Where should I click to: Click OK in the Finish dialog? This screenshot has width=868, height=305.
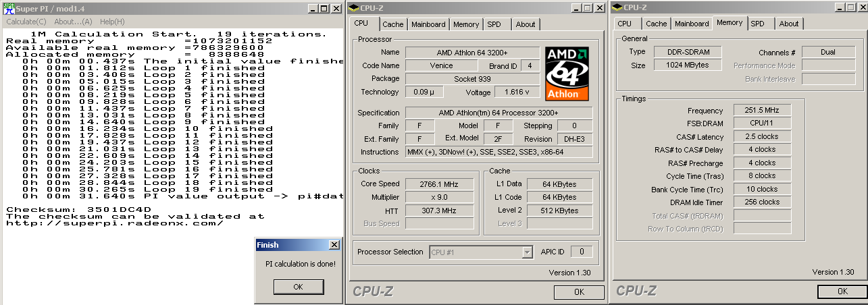pyautogui.click(x=298, y=287)
